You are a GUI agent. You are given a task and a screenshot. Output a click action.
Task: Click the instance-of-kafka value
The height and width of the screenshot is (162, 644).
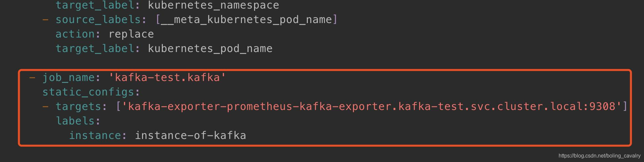pyautogui.click(x=190, y=136)
